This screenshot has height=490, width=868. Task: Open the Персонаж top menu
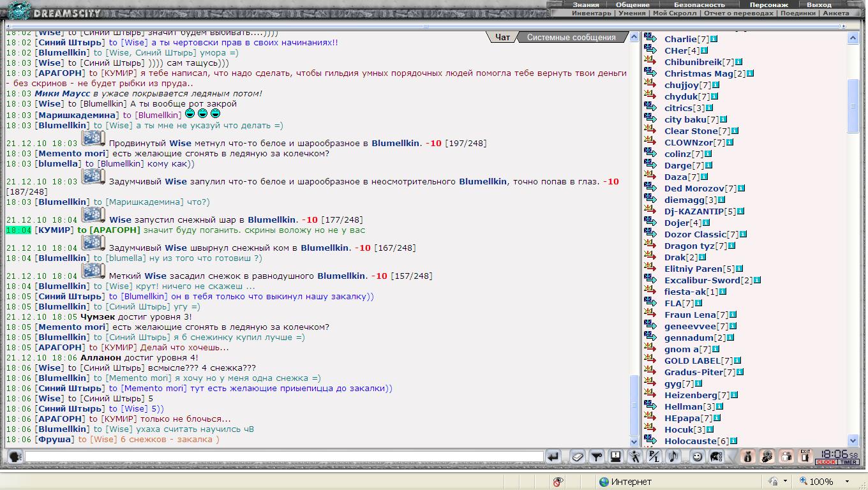pos(768,4)
